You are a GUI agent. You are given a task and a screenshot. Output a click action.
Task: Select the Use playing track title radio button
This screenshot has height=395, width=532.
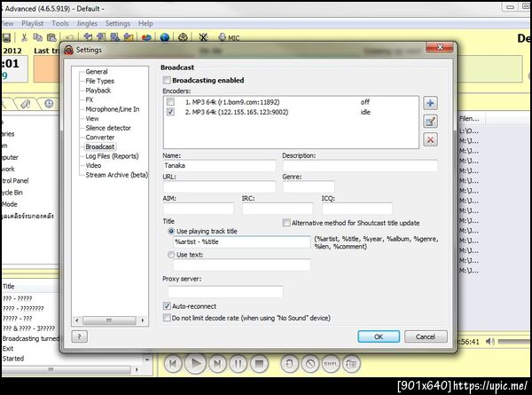[171, 232]
